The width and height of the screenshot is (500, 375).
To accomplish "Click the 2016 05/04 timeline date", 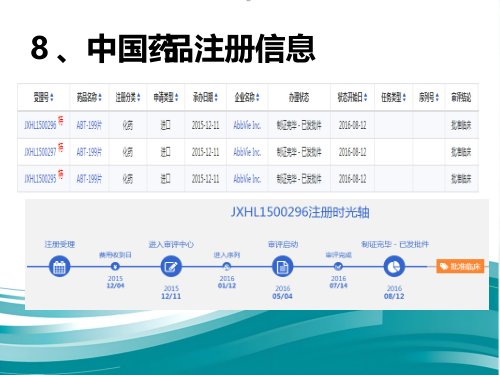I will coord(283,292).
